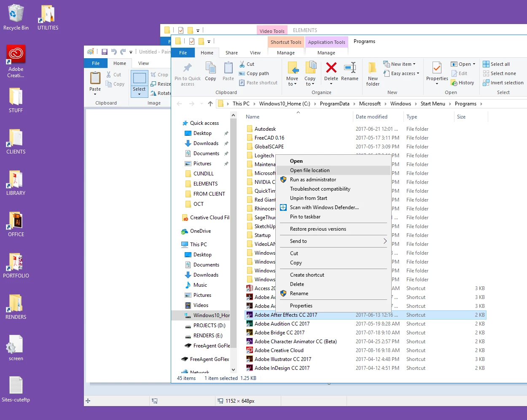The image size is (527, 420).
Task: Click Select none in the ribbon
Action: (x=500, y=73)
